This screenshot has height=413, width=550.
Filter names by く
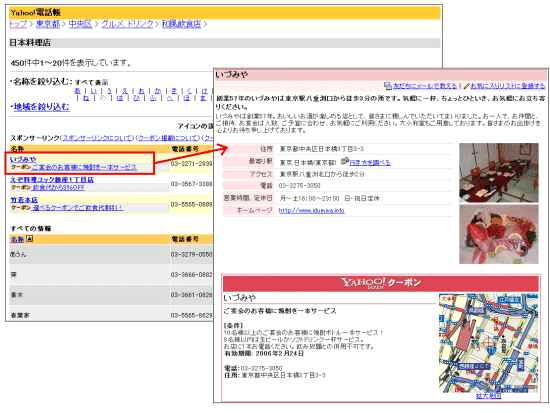pyautogui.click(x=189, y=91)
